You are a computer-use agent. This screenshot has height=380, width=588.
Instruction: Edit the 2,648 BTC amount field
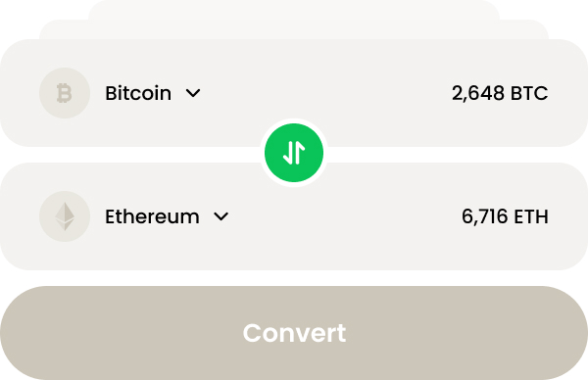500,93
